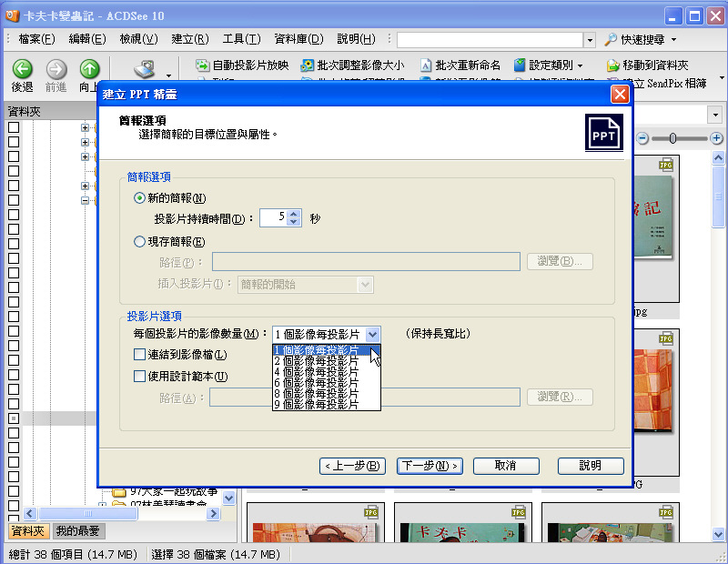Click the acquire device scanner icon
Viewport: 728px width, 564px height.
pyautogui.click(x=145, y=70)
